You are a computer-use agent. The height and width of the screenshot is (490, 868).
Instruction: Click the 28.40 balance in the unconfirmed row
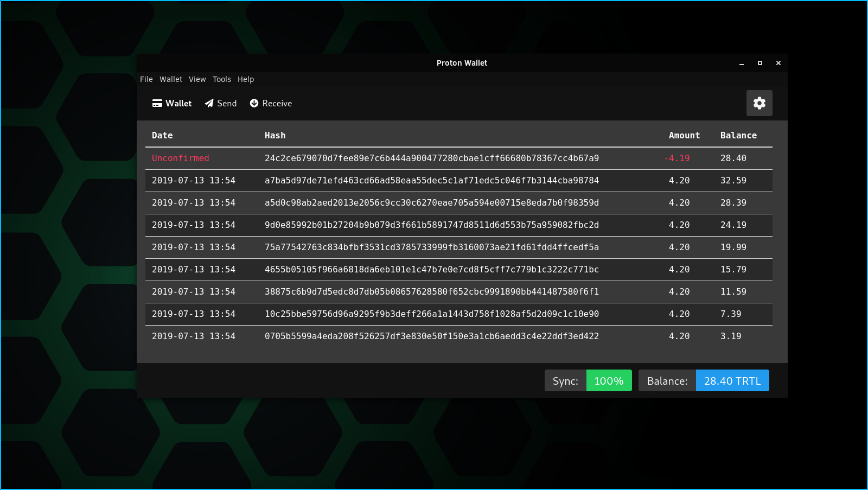[733, 158]
